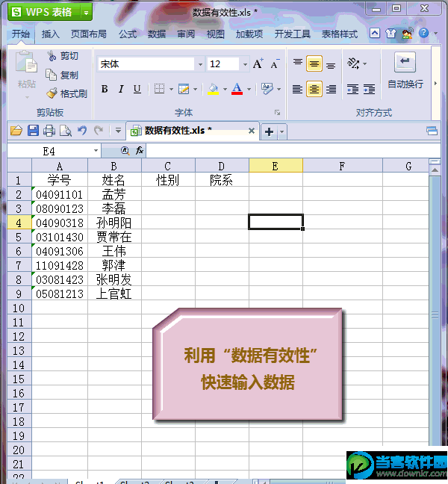
Task: Click the Open file folder icon
Action: point(16,131)
